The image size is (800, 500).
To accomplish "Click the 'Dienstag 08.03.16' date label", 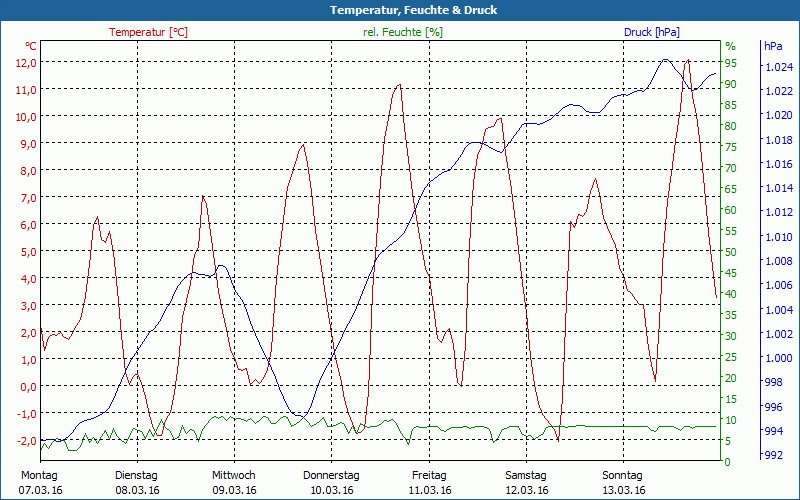I will point(136,482).
